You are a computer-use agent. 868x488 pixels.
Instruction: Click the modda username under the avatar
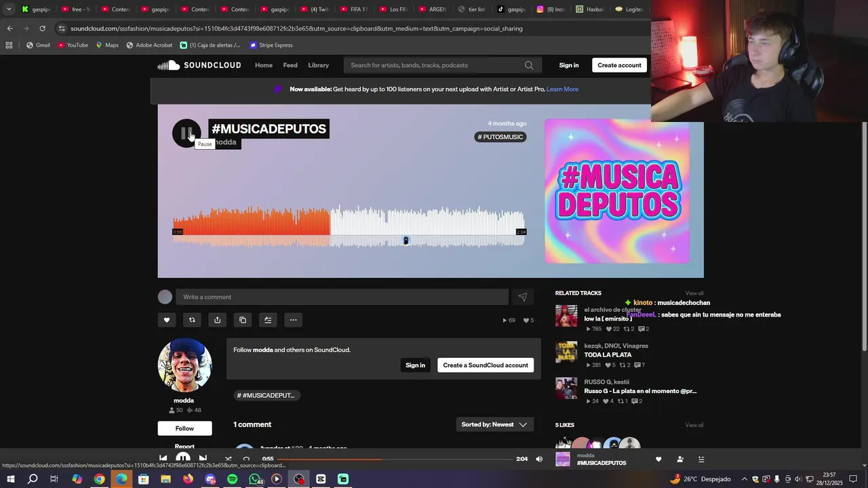pos(184,401)
